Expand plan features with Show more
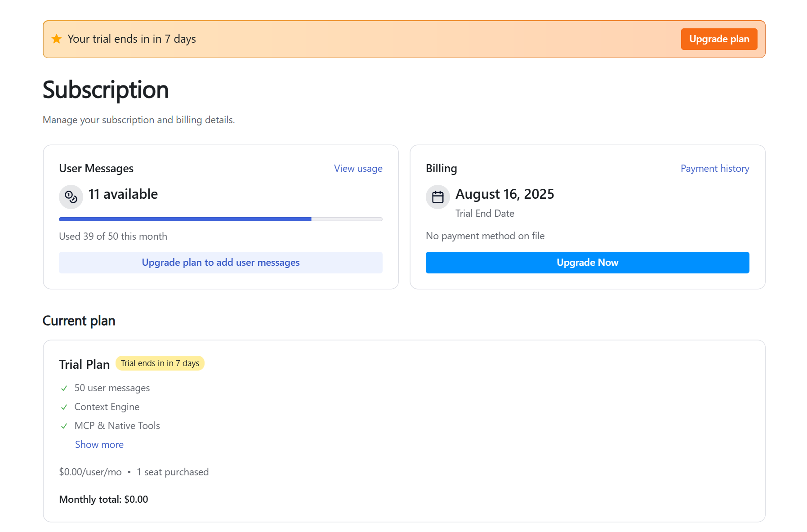807x532 pixels. (99, 445)
